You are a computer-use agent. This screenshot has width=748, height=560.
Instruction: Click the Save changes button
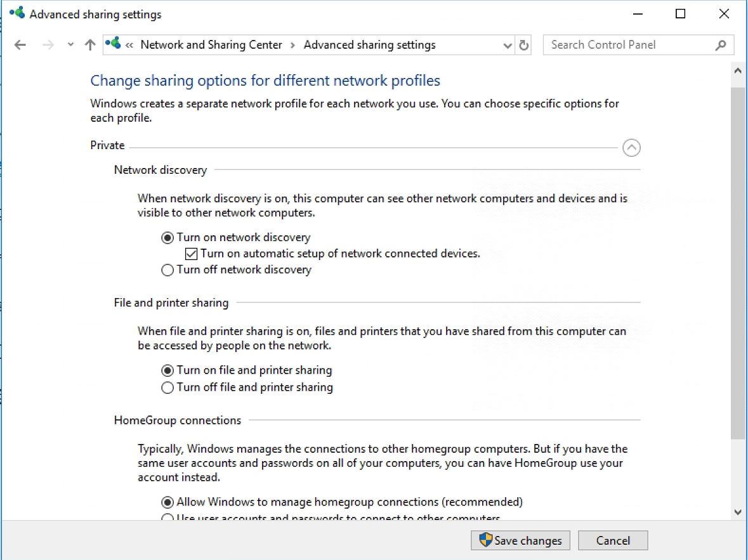click(520, 540)
